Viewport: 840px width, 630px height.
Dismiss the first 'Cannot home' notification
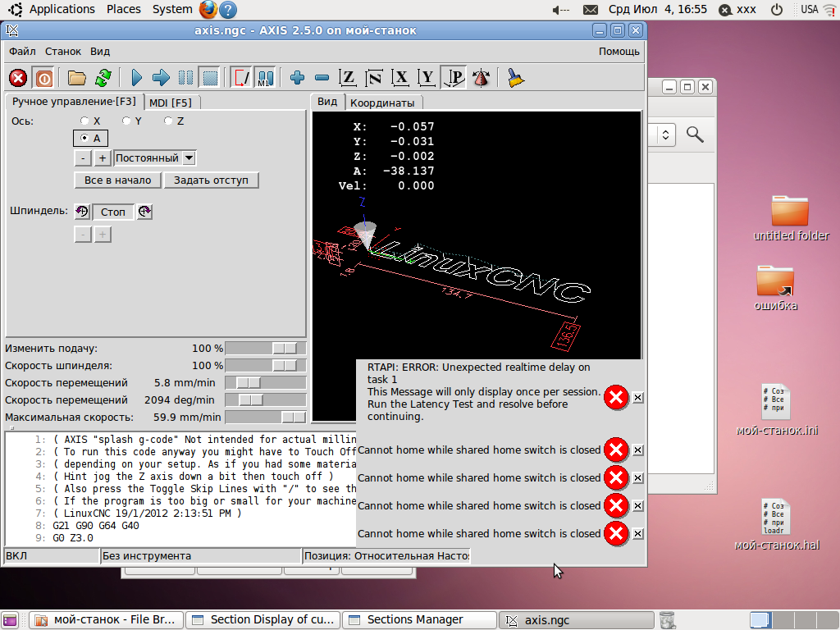coord(637,450)
